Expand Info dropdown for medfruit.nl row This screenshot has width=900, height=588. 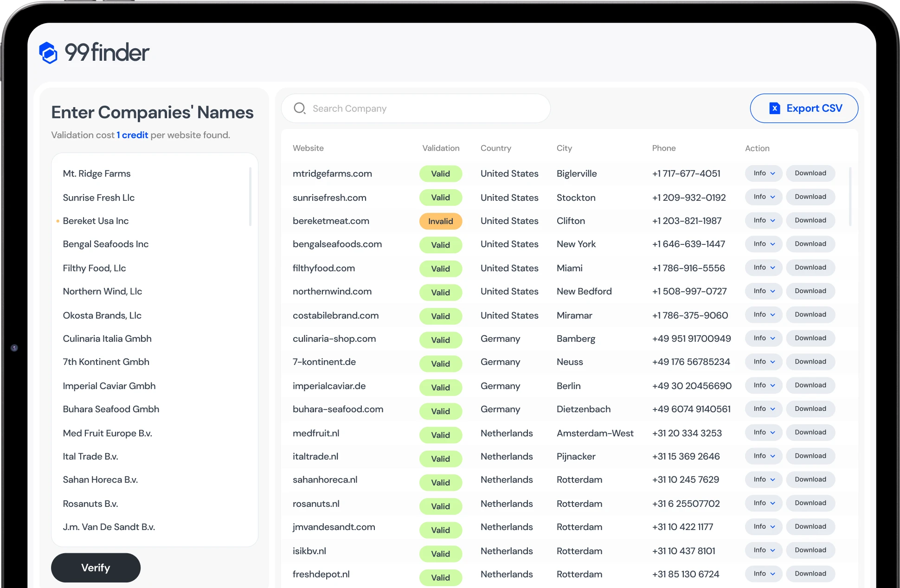pos(764,432)
